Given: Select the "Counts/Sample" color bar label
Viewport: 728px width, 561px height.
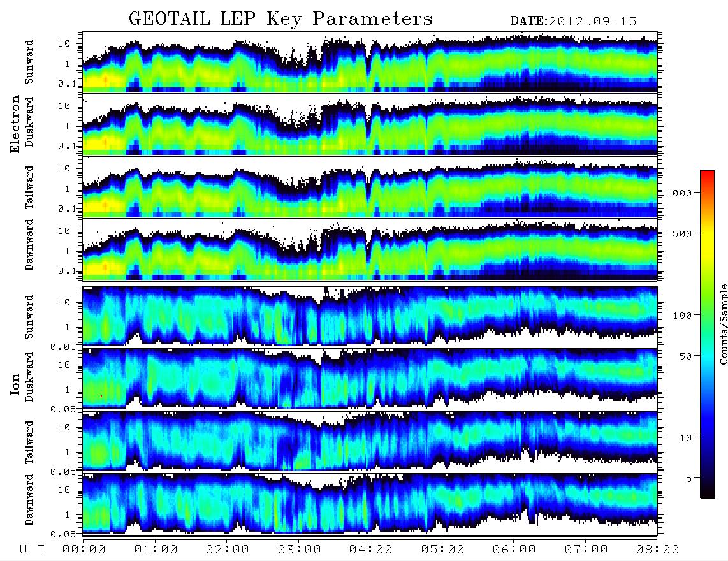Looking at the screenshot, I should [x=723, y=324].
